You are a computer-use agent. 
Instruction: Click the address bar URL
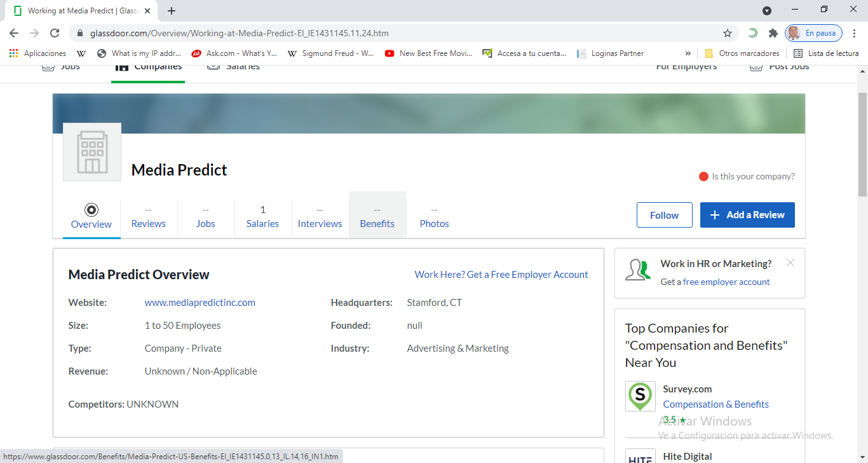click(x=240, y=33)
